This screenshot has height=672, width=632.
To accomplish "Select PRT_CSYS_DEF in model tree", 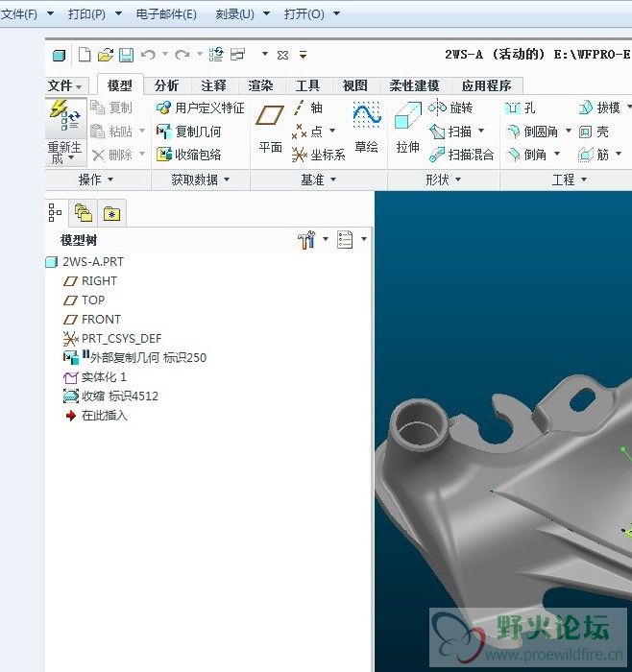I will 112,339.
